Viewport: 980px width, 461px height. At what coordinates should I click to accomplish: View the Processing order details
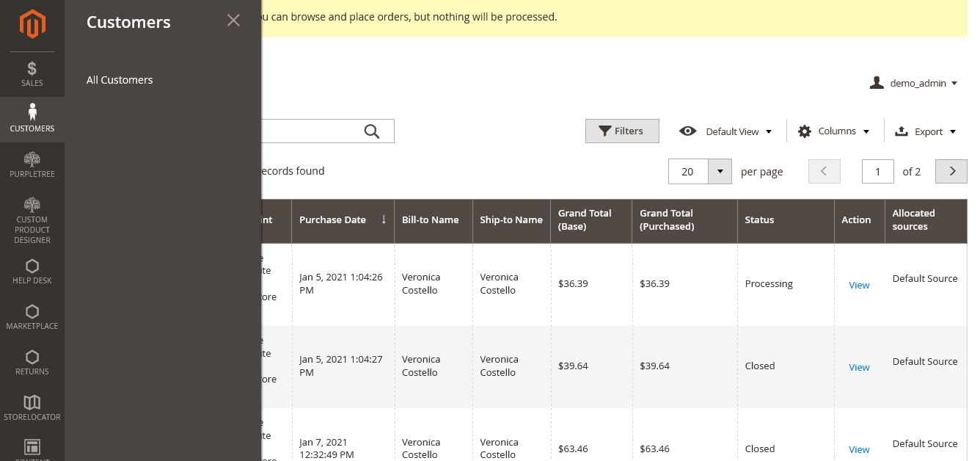pyautogui.click(x=859, y=285)
